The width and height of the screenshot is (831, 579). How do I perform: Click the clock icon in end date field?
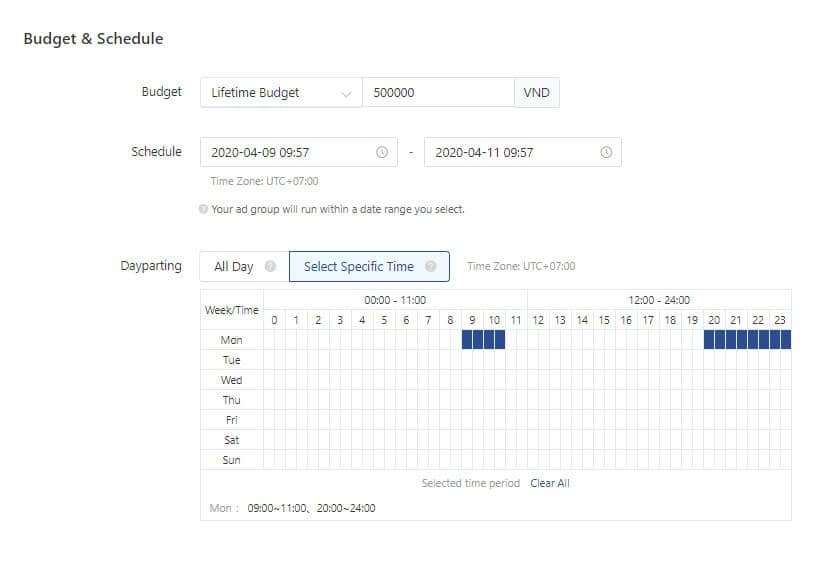tap(605, 153)
